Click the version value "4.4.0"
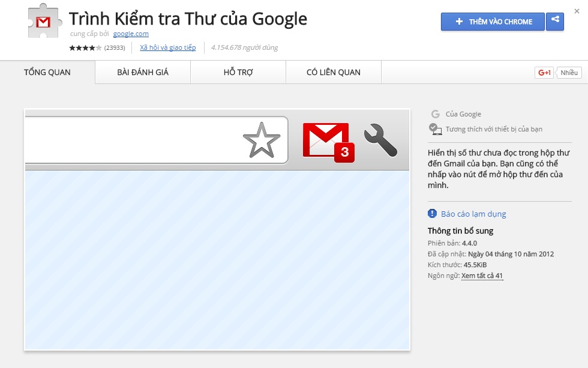The width and height of the screenshot is (588, 368). pyautogui.click(x=469, y=243)
